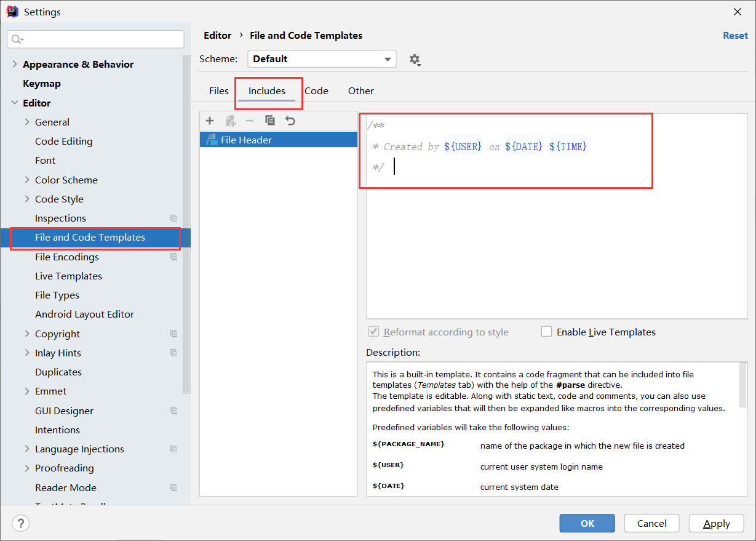The width and height of the screenshot is (756, 541).
Task: Enable Live Templates checkbox
Action: (x=546, y=331)
